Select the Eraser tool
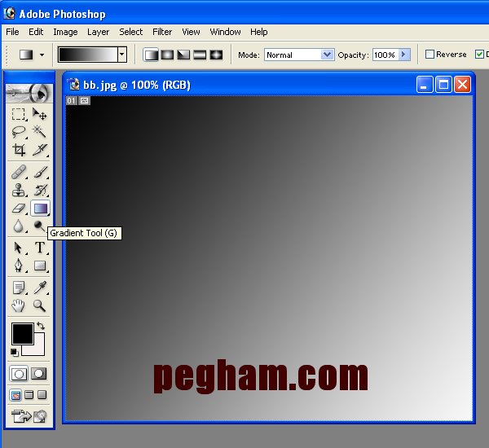 (19, 209)
